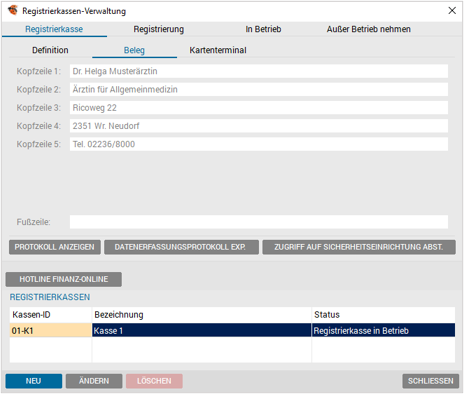Screen dimensions: 464x394
Task: Click the Kopfzeile 1 input field
Action: pyautogui.click(x=259, y=71)
